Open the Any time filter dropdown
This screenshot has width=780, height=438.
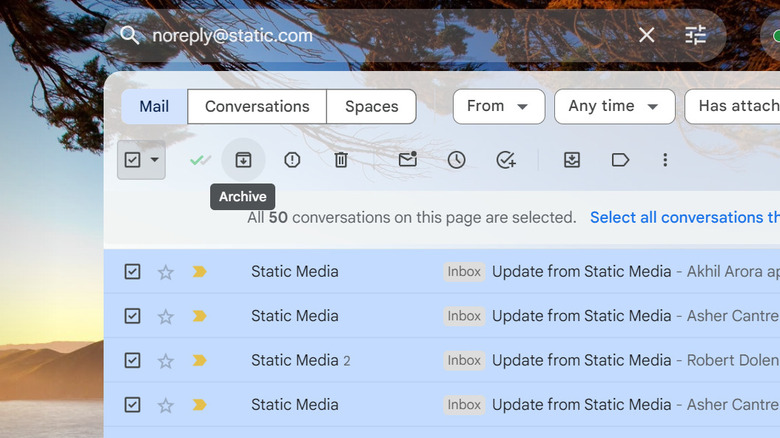[614, 106]
